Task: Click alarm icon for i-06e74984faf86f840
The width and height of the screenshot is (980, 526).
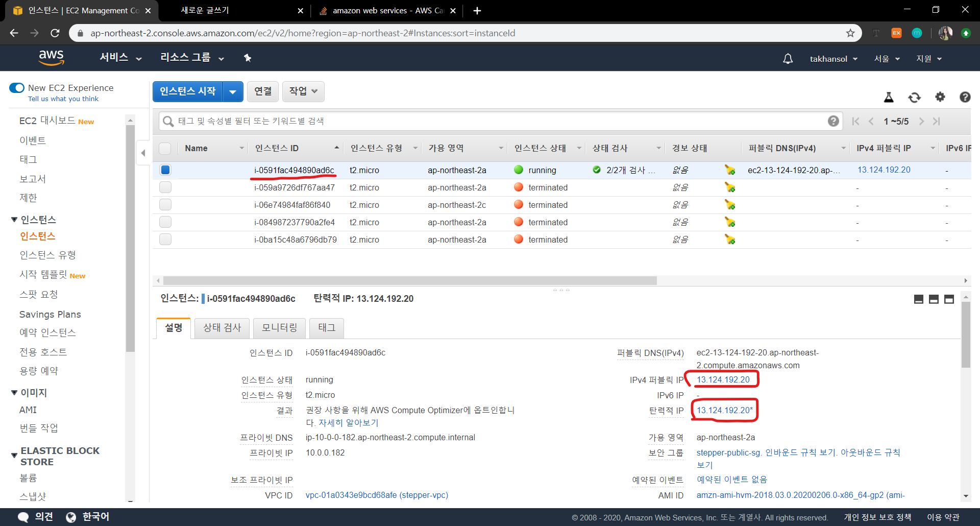Action: tap(730, 205)
